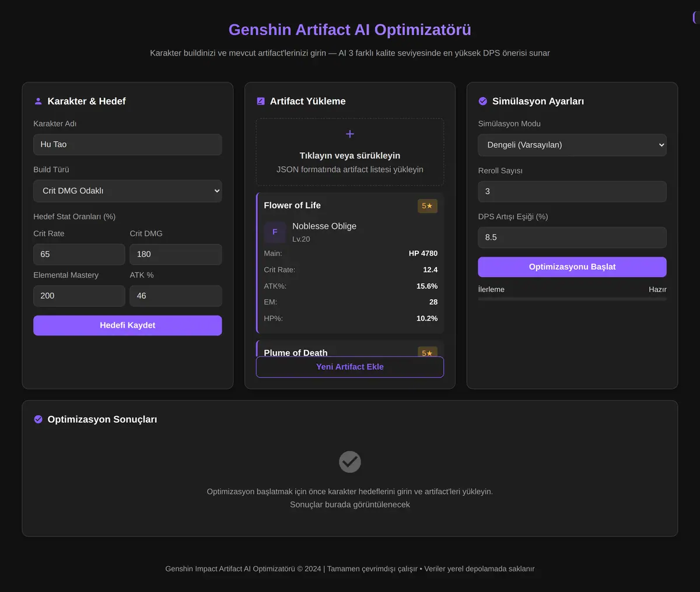Click the edit icon beside Artifact Yükleme
This screenshot has height=592, width=700.
coord(261,101)
